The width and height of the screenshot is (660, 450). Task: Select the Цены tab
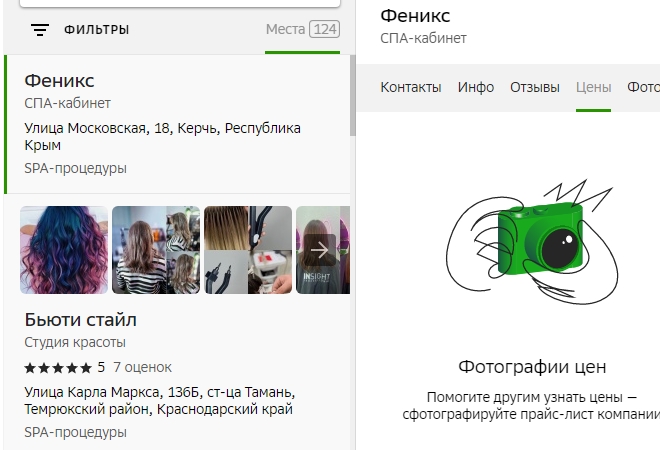593,87
